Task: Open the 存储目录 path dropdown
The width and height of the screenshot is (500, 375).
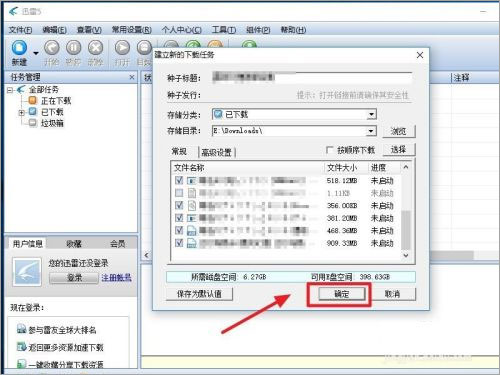Action: click(371, 131)
